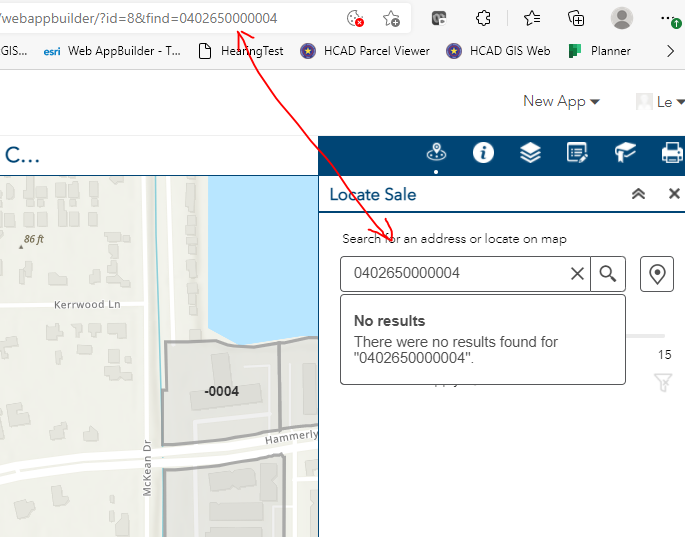Clear the search box text

coord(577,274)
